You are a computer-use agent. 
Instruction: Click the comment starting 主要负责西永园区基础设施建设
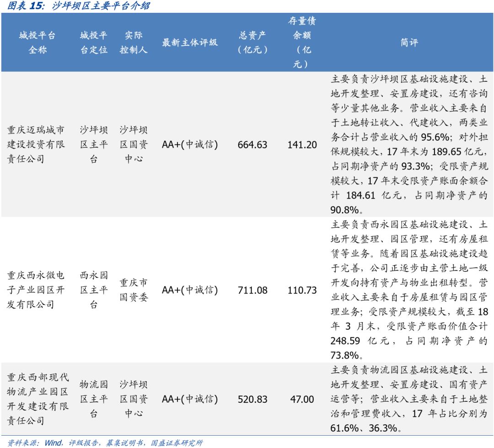tap(409, 290)
